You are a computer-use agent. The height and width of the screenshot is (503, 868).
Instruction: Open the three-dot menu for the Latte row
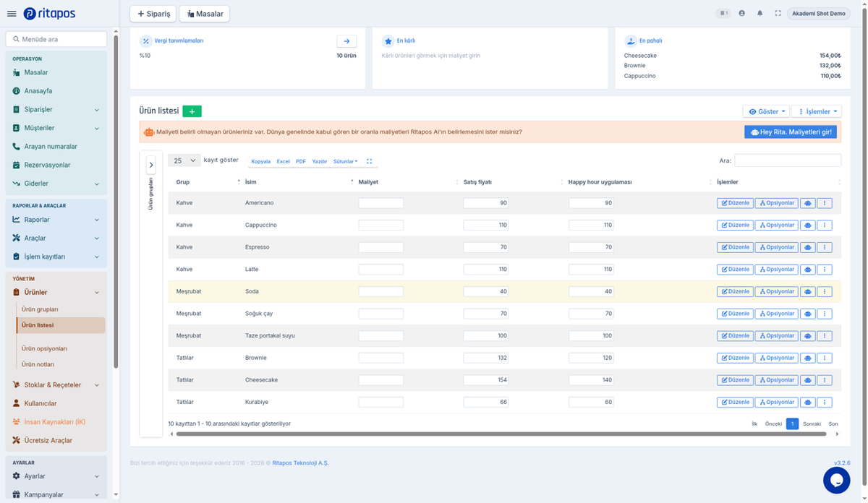pyautogui.click(x=825, y=270)
